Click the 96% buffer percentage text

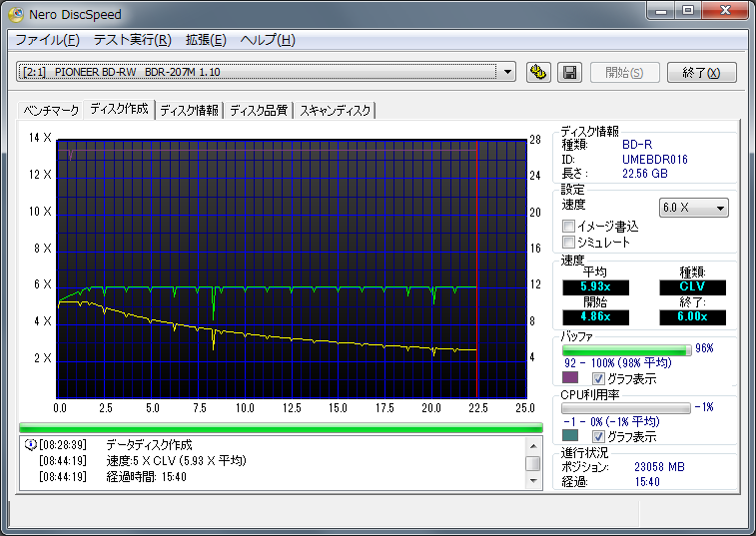pos(704,348)
